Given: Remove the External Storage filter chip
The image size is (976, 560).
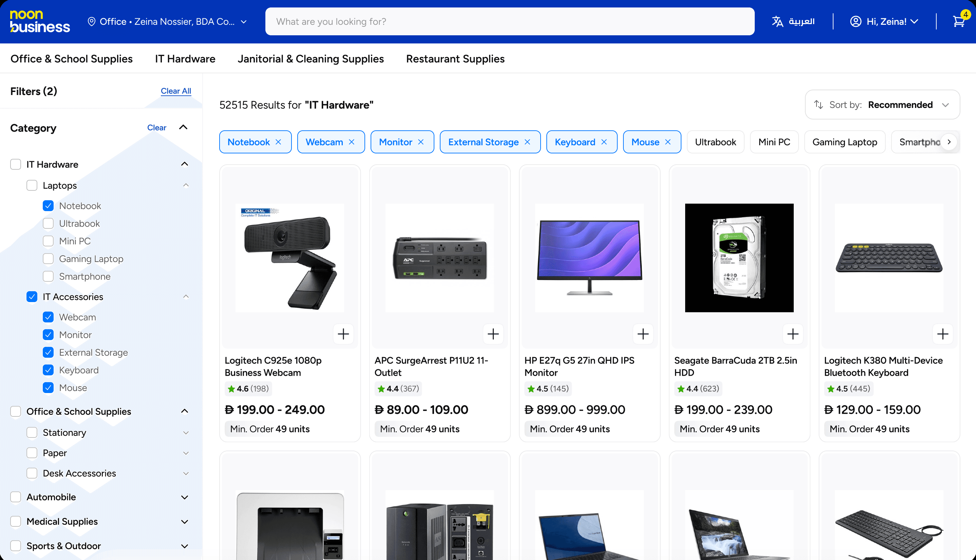Looking at the screenshot, I should [x=527, y=142].
